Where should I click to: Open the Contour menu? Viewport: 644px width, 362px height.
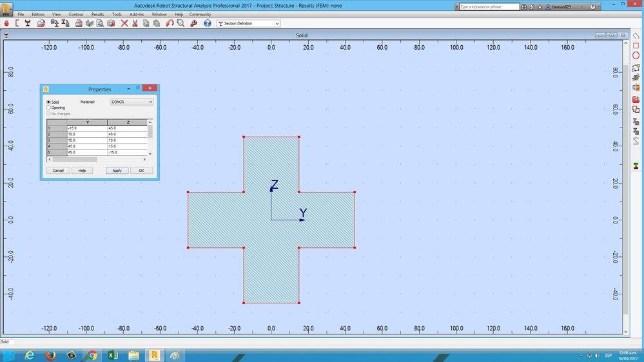click(76, 14)
